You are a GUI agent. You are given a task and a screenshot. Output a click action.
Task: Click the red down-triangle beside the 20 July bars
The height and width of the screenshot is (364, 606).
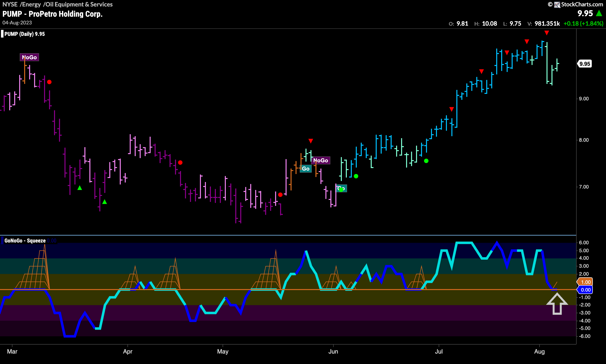[507, 53]
